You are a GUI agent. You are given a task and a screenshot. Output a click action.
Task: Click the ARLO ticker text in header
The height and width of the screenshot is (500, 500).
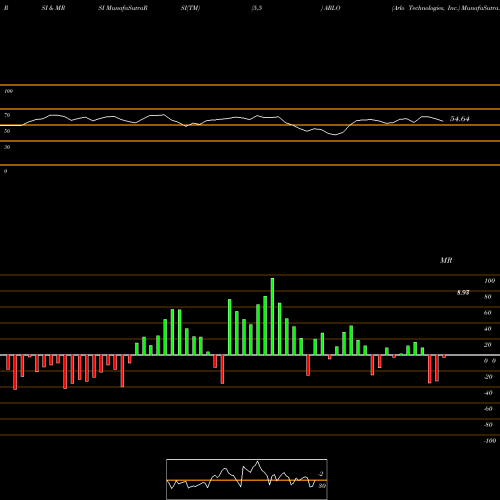pos(332,8)
